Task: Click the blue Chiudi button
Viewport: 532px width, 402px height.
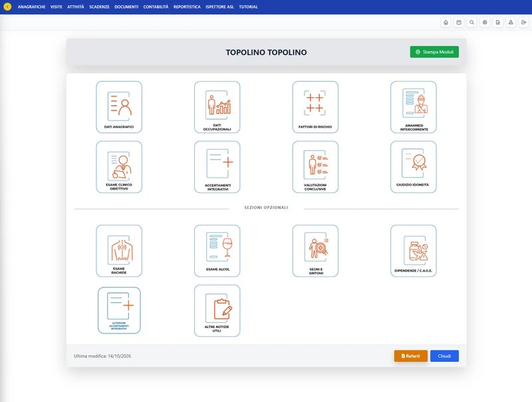Action: (444, 356)
